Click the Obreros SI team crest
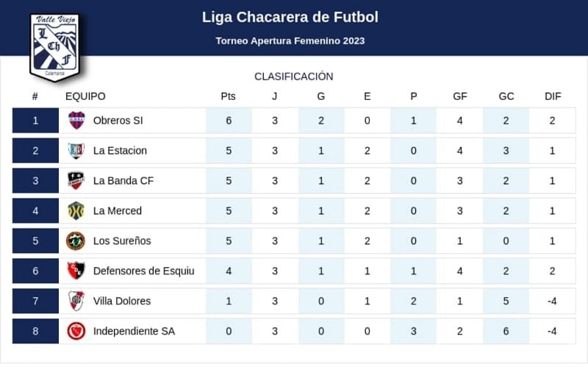The height and width of the screenshot is (381, 588). 76,121
